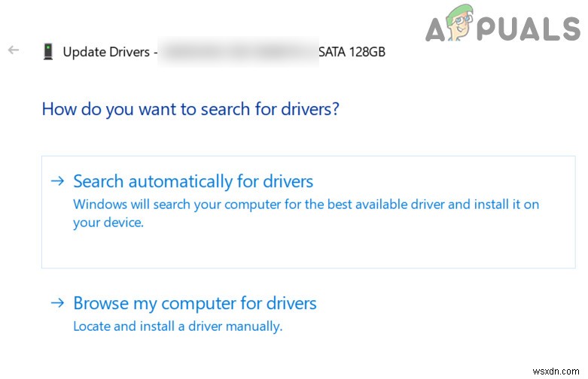Click the arrow icon next to Browse my computer
Viewport: 588px width, 379px height.
click(x=57, y=303)
